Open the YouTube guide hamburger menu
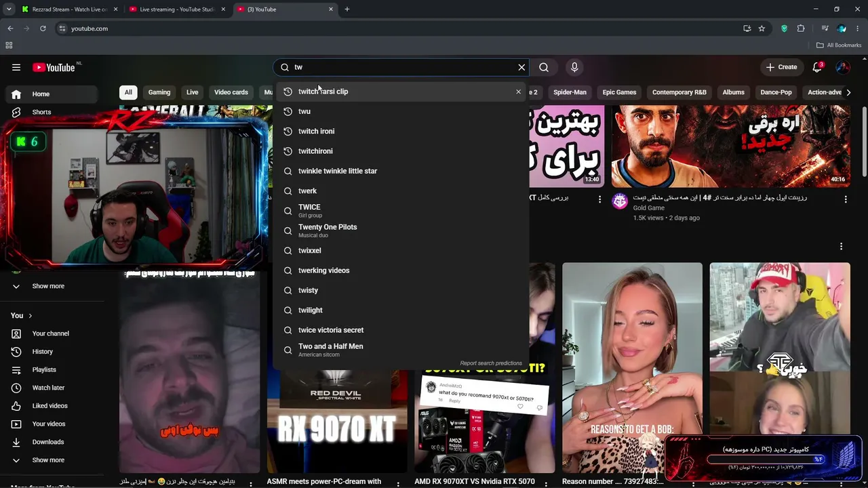 [16, 67]
